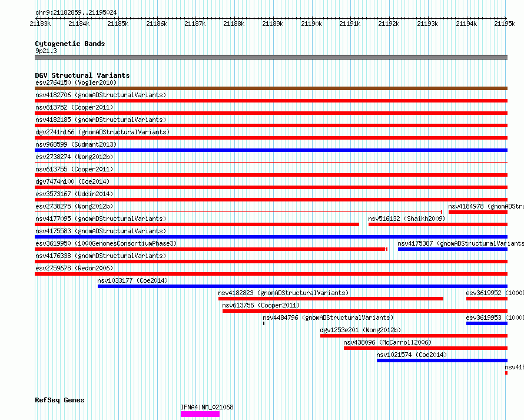Click the chr9:21182859..21195024 coordinate label

coord(76,12)
